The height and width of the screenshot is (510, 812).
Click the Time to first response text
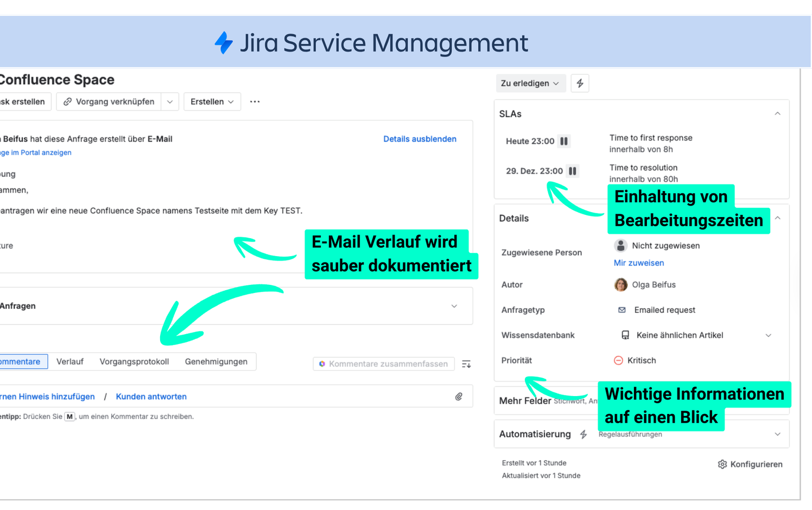point(651,138)
